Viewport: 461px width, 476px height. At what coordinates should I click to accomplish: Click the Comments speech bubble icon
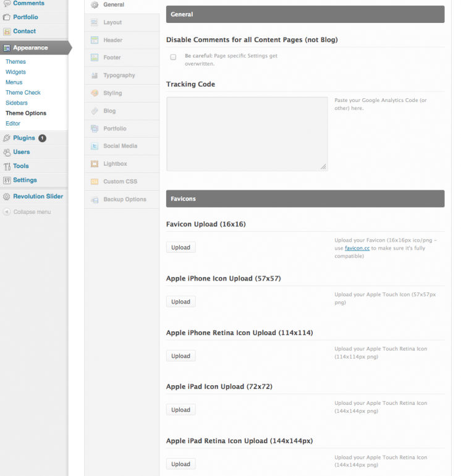[7, 3]
